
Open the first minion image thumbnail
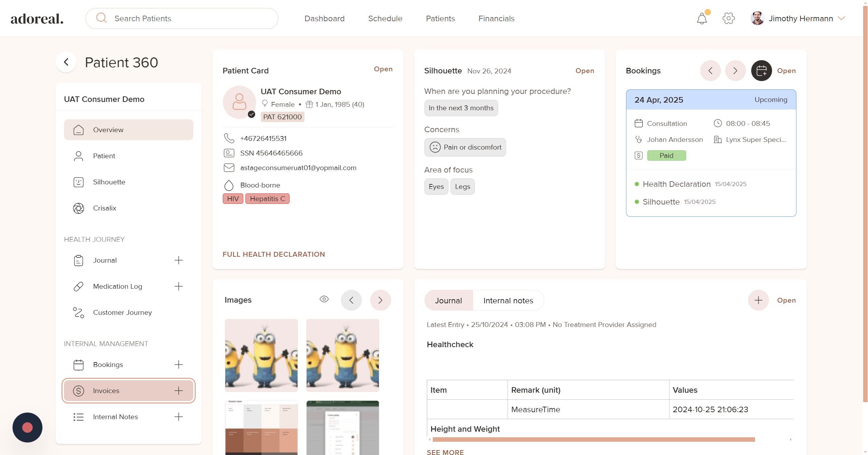(x=261, y=355)
